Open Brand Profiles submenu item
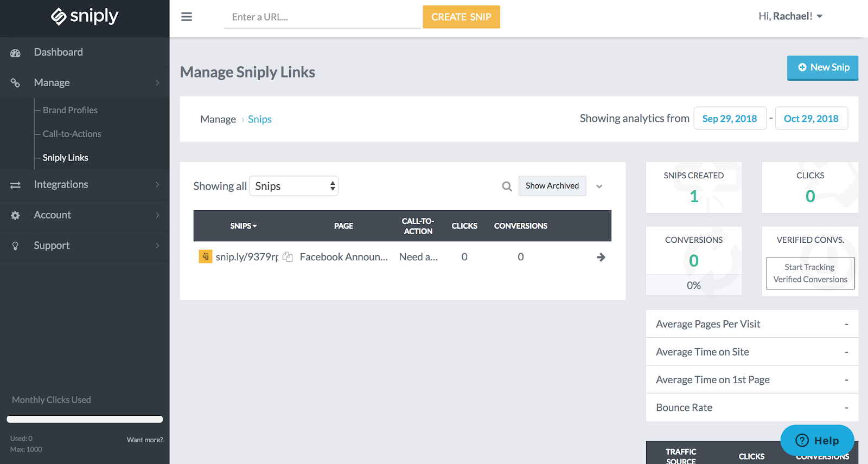The height and width of the screenshot is (464, 868). (70, 110)
